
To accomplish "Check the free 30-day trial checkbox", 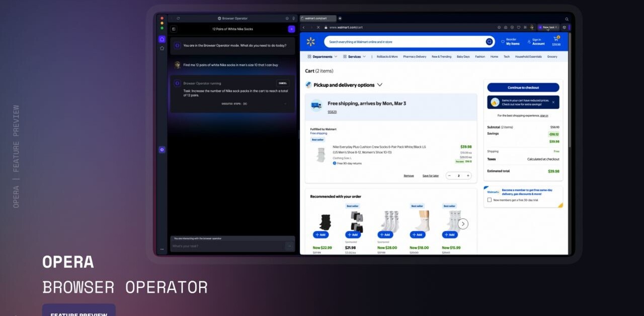I will point(490,200).
